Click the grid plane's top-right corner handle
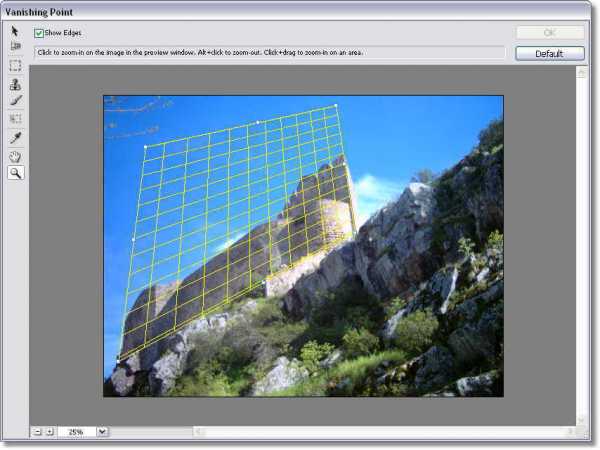This screenshot has width=600, height=450. (336, 105)
